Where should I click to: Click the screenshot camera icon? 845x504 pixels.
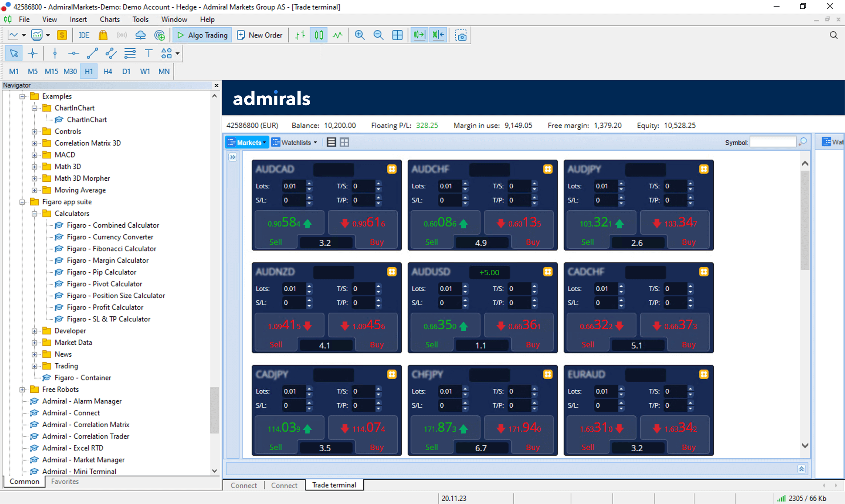click(x=461, y=35)
